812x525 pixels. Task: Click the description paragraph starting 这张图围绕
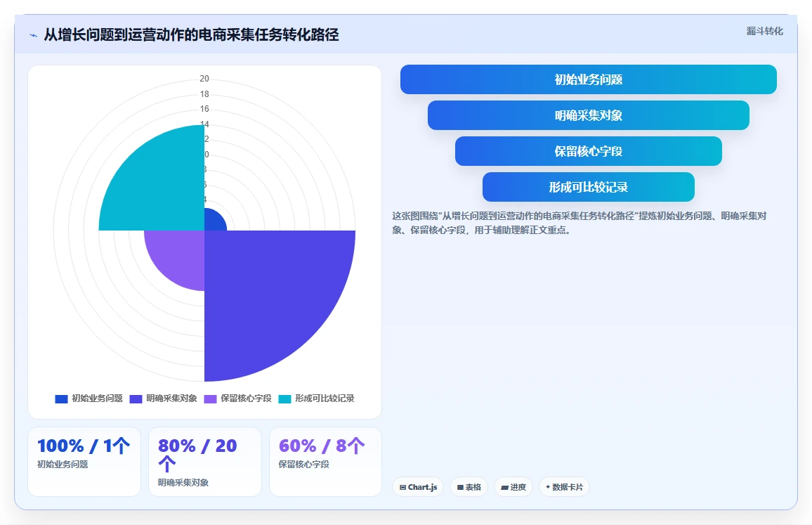[579, 223]
